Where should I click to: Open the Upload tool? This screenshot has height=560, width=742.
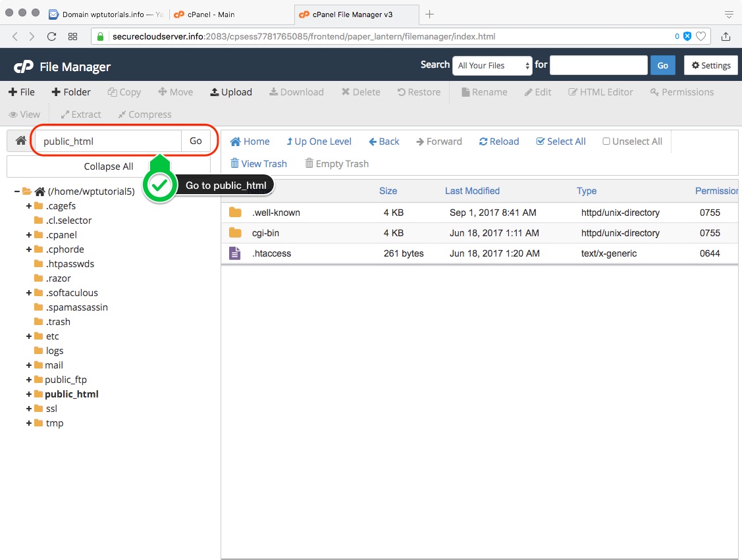point(231,92)
